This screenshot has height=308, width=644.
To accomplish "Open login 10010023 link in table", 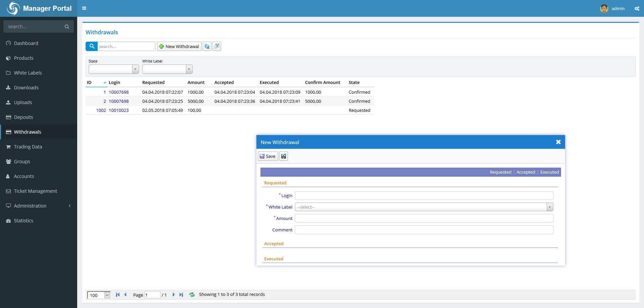I will pos(118,110).
